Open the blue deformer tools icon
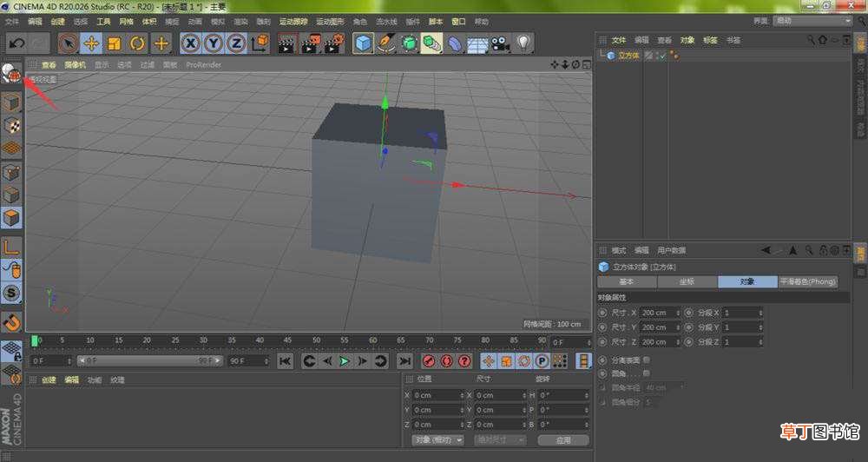This screenshot has width=868, height=462. (x=455, y=43)
